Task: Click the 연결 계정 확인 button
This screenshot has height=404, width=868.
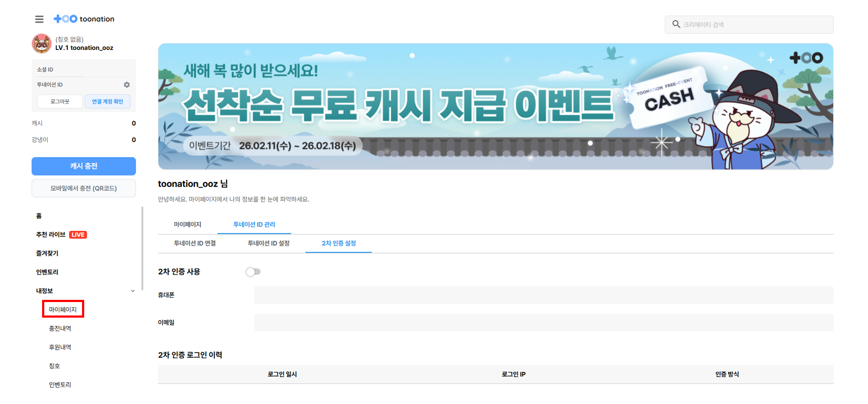Action: pyautogui.click(x=108, y=101)
